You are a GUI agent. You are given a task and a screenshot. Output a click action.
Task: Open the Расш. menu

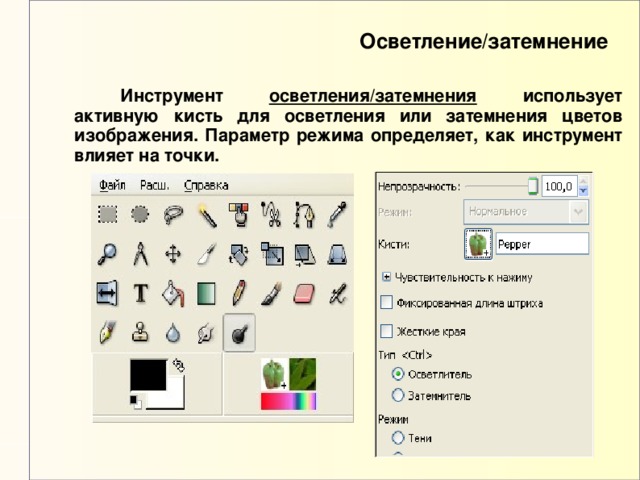[155, 185]
